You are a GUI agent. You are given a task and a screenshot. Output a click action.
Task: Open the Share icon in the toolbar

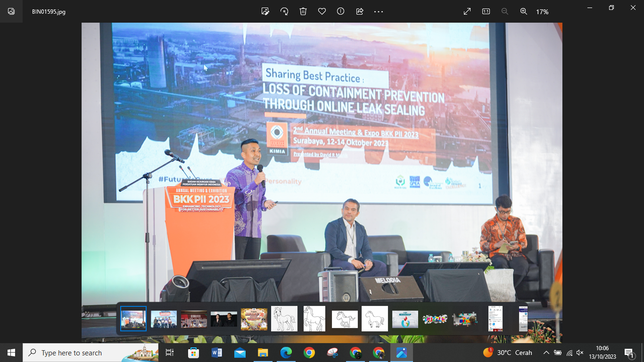click(x=360, y=11)
